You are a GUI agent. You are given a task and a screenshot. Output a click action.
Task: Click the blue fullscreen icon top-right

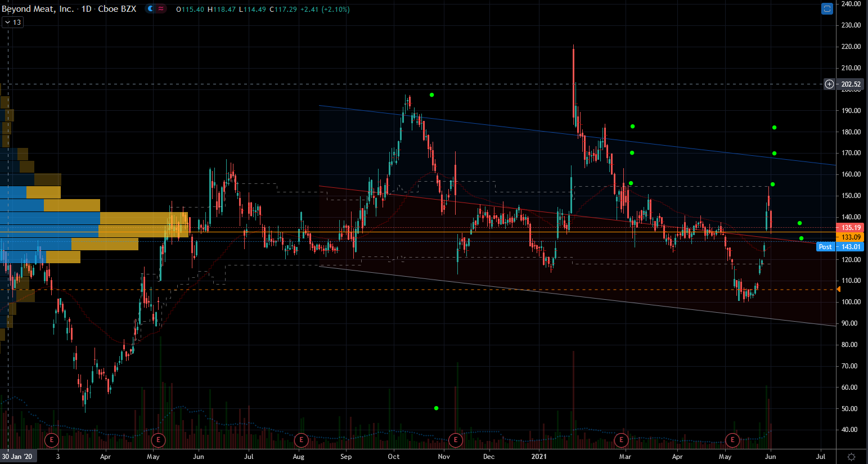(x=826, y=8)
